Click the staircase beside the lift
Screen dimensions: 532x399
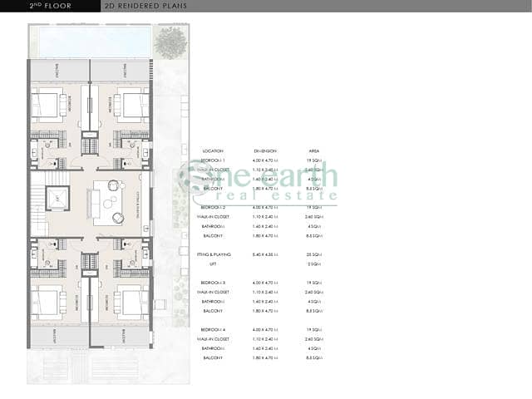click(38, 204)
